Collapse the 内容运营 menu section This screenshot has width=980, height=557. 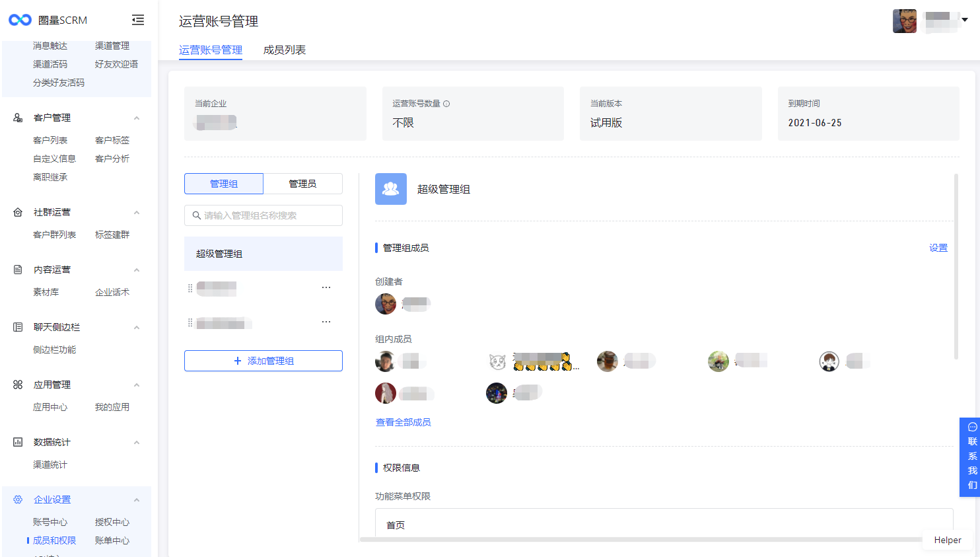137,270
